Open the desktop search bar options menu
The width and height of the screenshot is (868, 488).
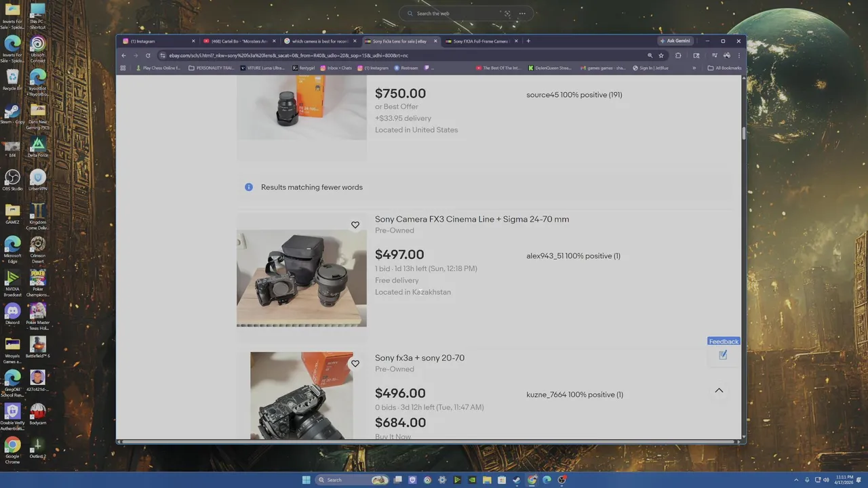point(522,14)
